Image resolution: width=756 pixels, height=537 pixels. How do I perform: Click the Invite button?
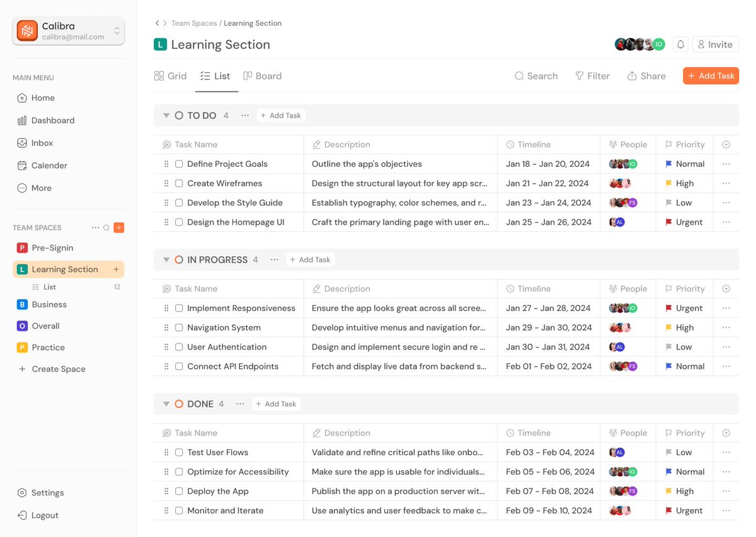coord(715,44)
